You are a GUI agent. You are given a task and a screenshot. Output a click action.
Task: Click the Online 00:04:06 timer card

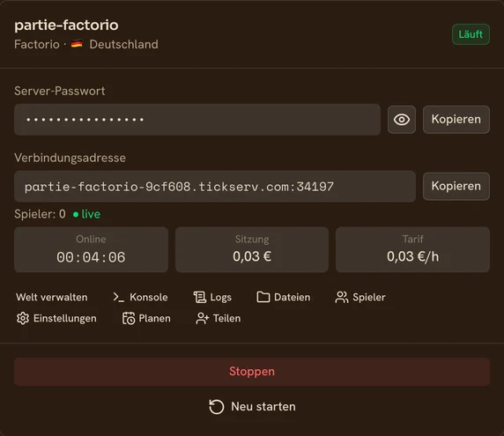click(x=91, y=249)
